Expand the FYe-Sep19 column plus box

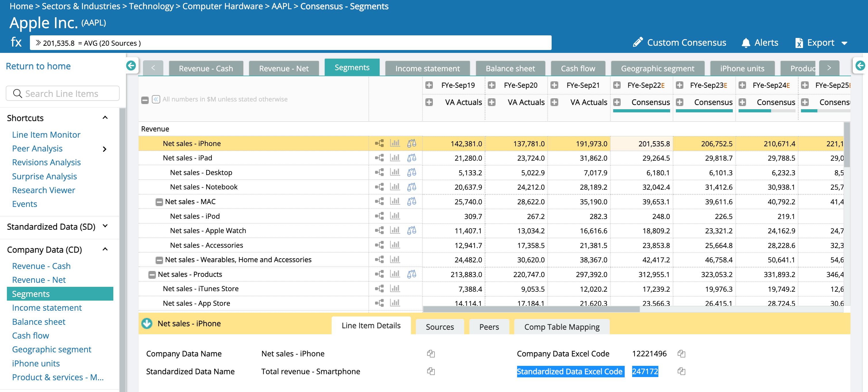pos(429,85)
